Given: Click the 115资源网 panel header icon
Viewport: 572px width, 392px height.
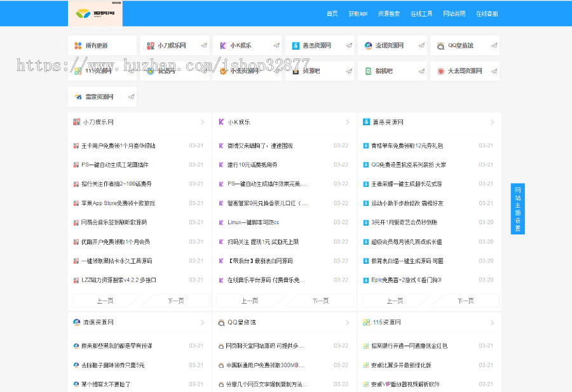Looking at the screenshot, I should pos(366,322).
